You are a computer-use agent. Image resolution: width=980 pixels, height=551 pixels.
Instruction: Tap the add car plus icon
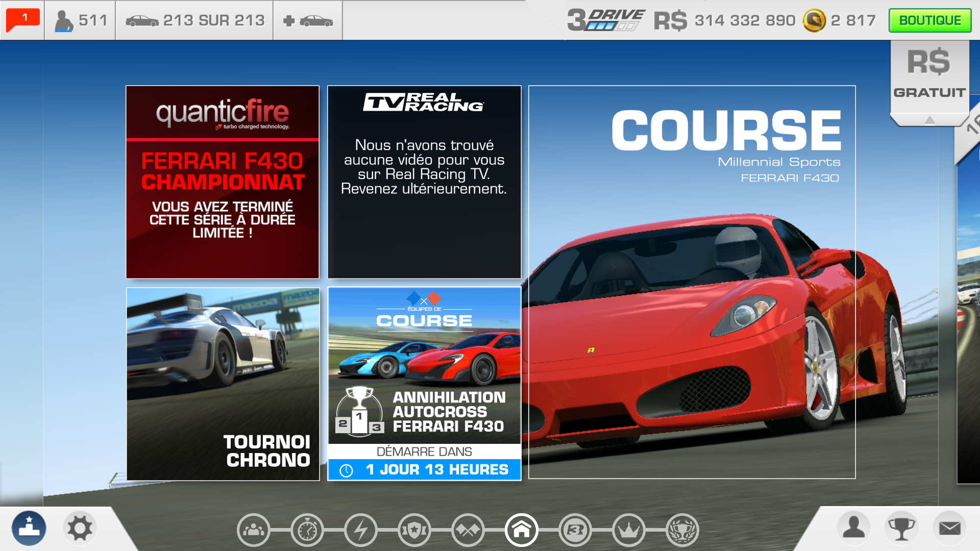(308, 20)
